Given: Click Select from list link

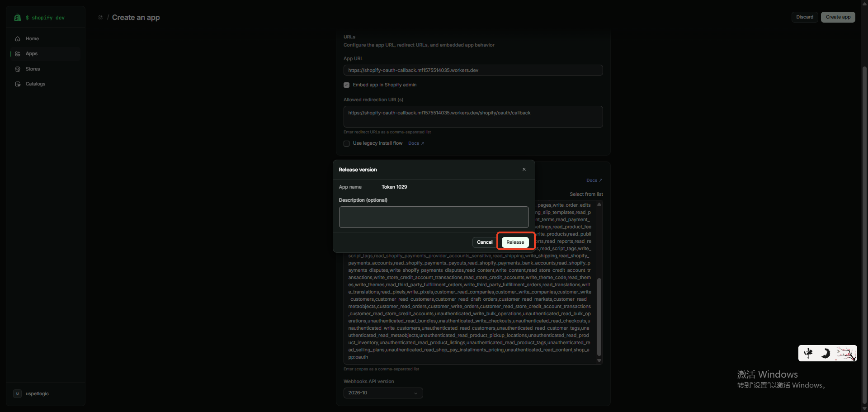Looking at the screenshot, I should point(586,194).
